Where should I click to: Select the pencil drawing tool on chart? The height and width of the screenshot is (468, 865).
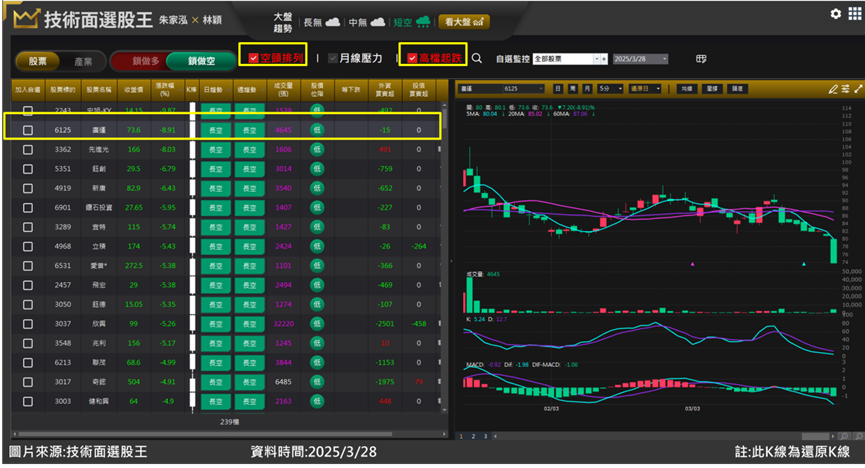click(x=833, y=89)
